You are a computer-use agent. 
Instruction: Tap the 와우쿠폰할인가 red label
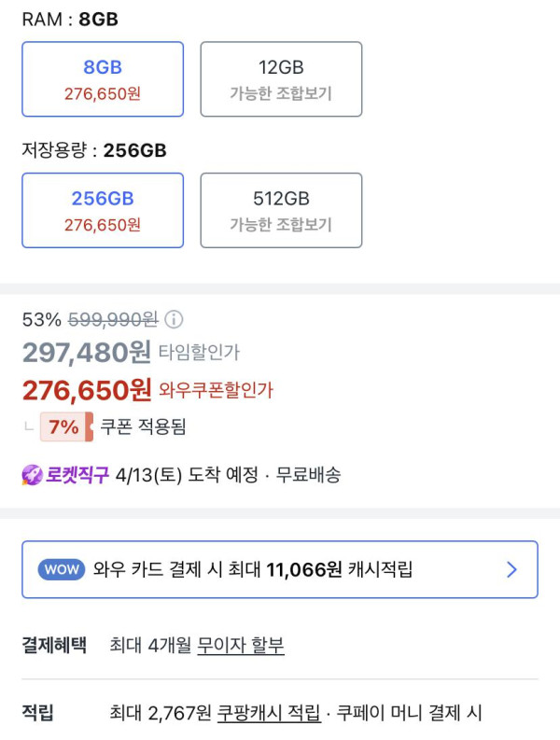click(x=217, y=390)
